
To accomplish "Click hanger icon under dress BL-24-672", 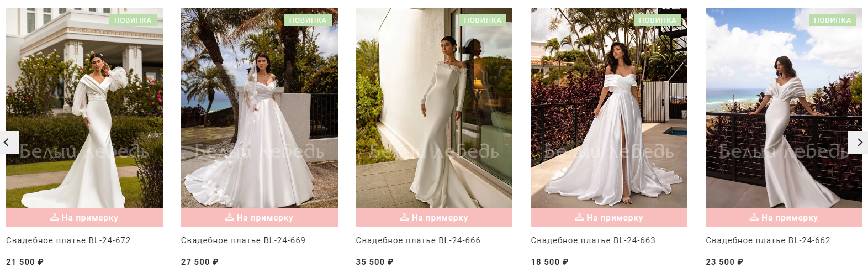I will (x=55, y=217).
